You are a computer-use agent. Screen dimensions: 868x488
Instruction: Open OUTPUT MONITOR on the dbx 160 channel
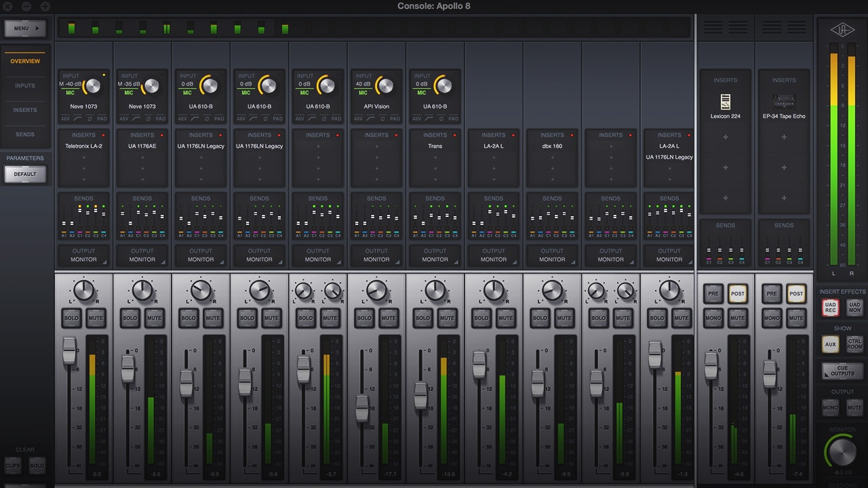click(x=552, y=255)
